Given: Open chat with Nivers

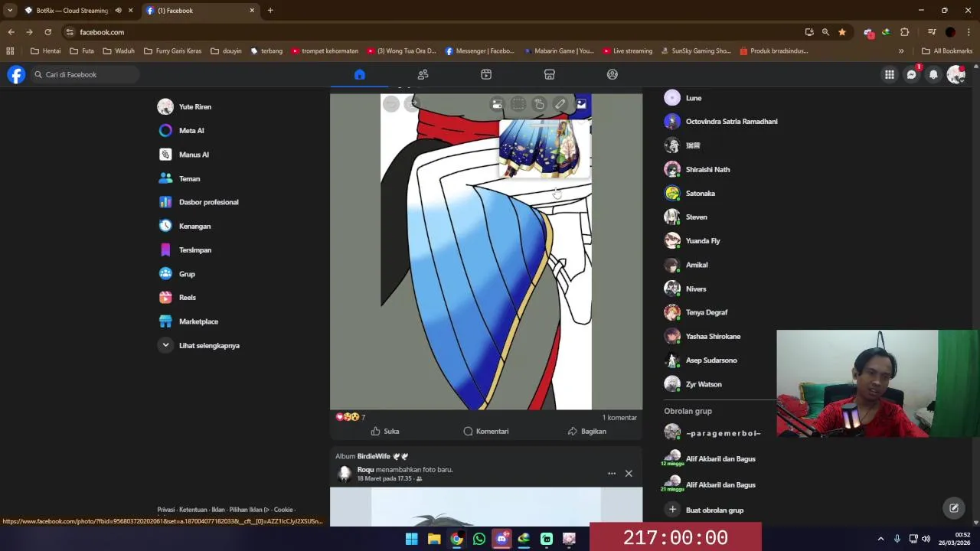Looking at the screenshot, I should tap(695, 289).
